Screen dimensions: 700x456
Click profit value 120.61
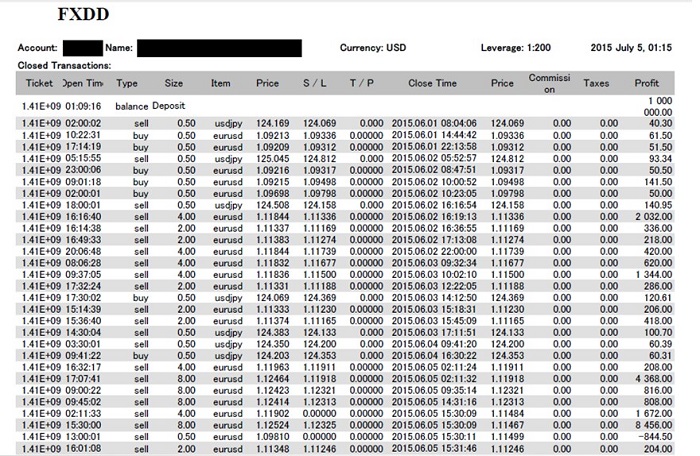click(658, 298)
